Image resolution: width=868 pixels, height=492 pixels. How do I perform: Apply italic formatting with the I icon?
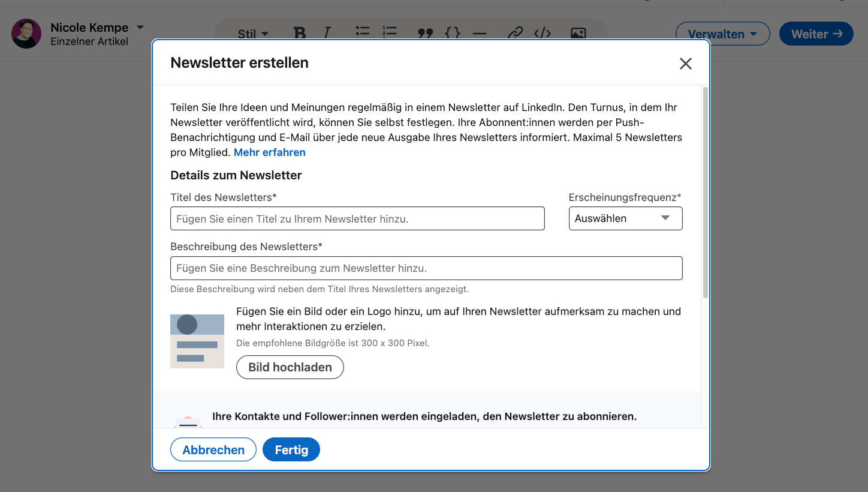(328, 34)
